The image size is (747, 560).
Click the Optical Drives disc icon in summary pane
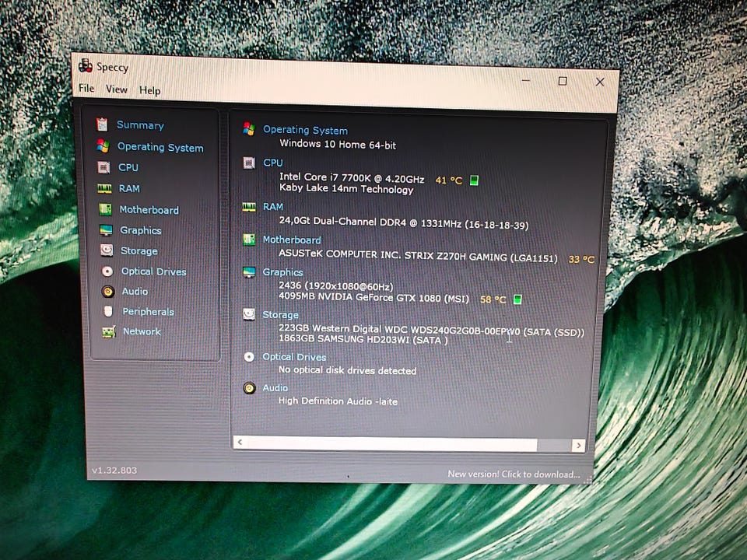(x=249, y=357)
